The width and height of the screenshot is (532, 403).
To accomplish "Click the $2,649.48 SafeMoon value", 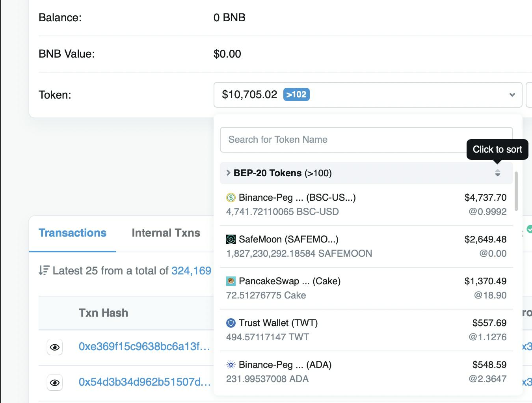I will point(485,239).
